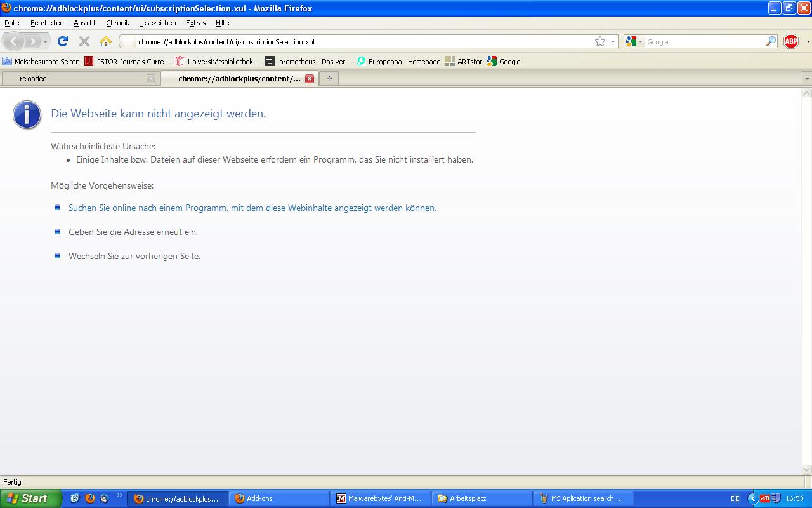
Task: Click the search magnifier icon
Action: (x=771, y=41)
